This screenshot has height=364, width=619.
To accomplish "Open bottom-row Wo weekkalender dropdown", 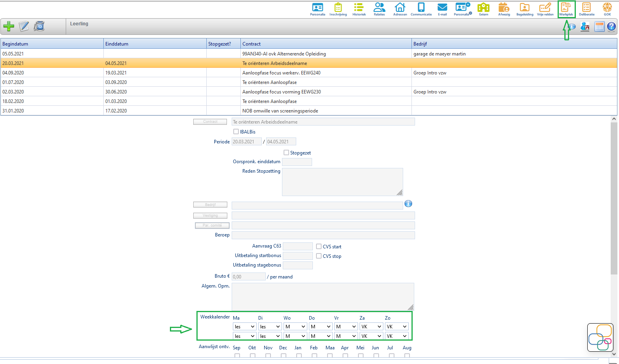I will (x=295, y=336).
